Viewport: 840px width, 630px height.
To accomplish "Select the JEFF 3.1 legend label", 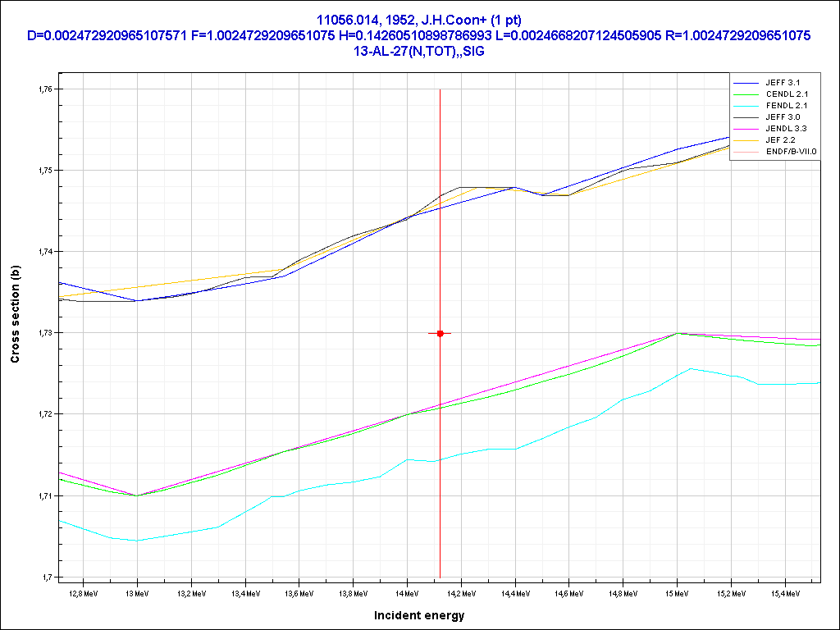I will (x=782, y=83).
